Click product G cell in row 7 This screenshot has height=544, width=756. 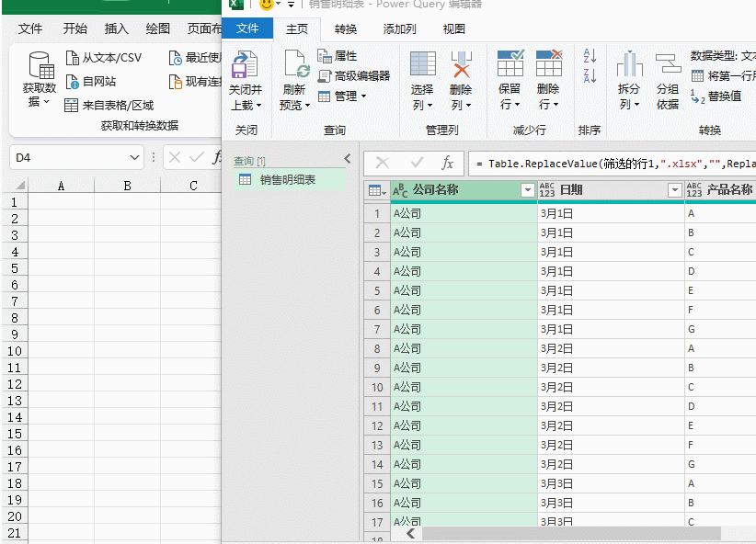[x=720, y=329]
